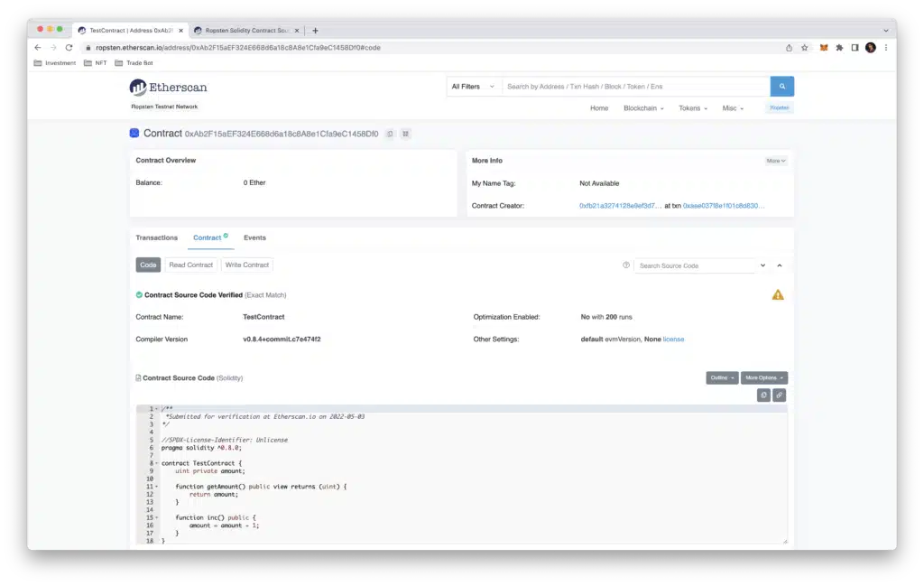Click the blue contract identicon
Image resolution: width=924 pixels, height=586 pixels.
coord(134,134)
